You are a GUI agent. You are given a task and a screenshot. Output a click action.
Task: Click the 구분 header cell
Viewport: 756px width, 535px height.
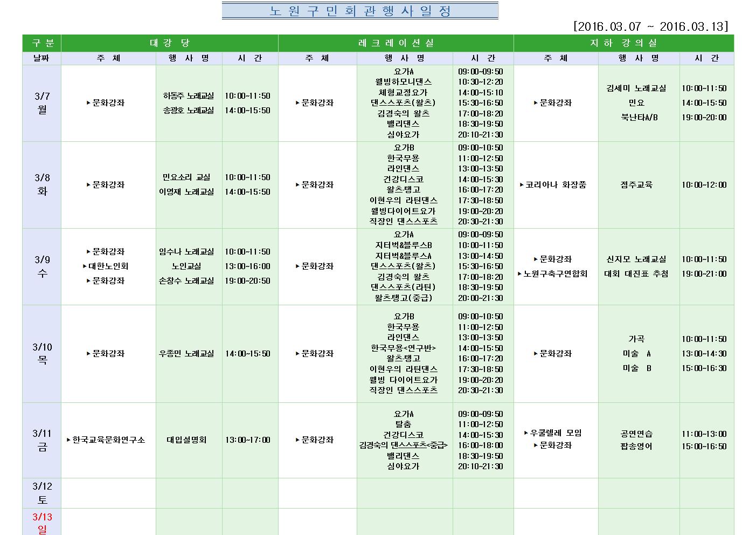42,43
